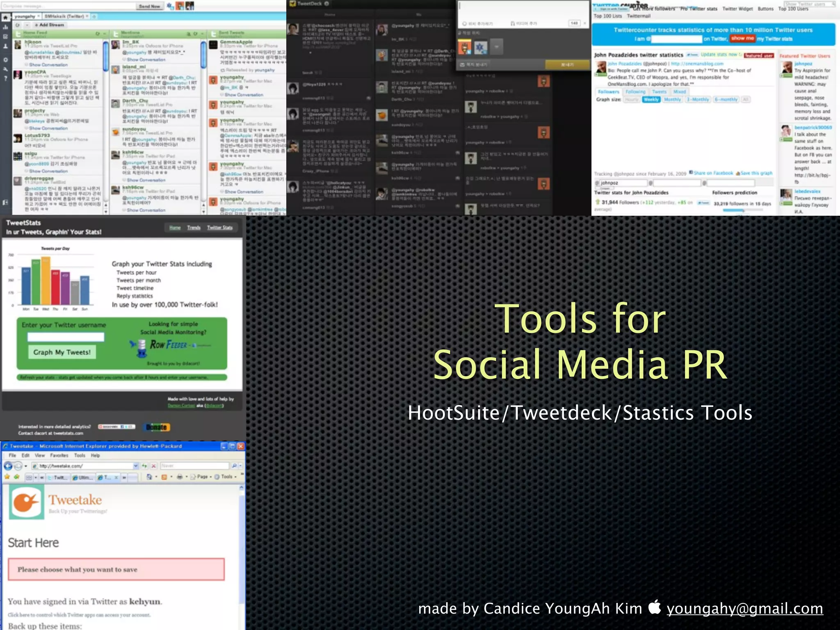Click the Graph My Tweets! button

pyautogui.click(x=62, y=352)
